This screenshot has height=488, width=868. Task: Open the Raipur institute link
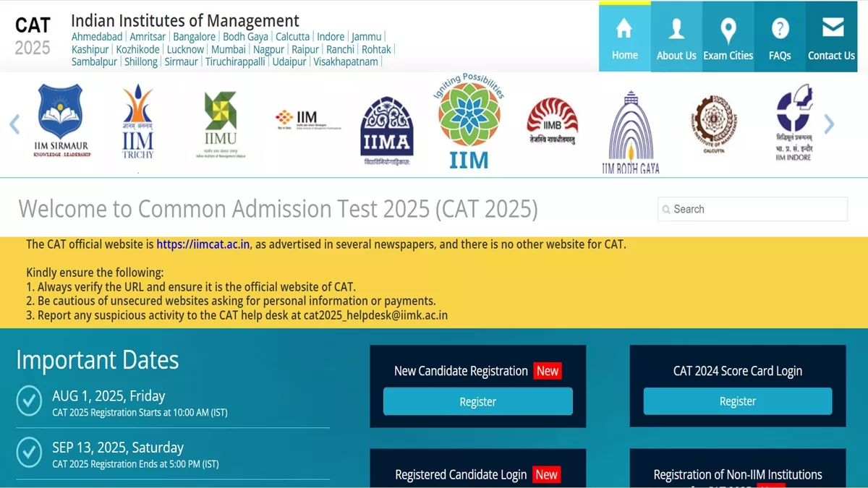point(305,50)
